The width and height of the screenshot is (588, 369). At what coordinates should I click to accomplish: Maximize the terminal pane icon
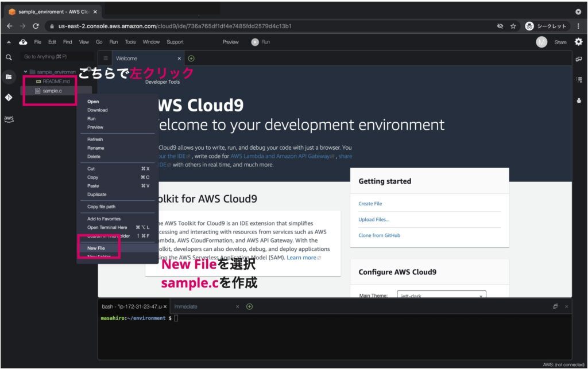[x=555, y=306]
